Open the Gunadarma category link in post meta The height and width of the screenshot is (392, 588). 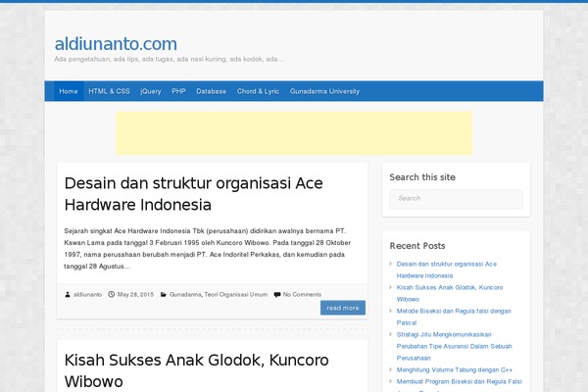[185, 294]
